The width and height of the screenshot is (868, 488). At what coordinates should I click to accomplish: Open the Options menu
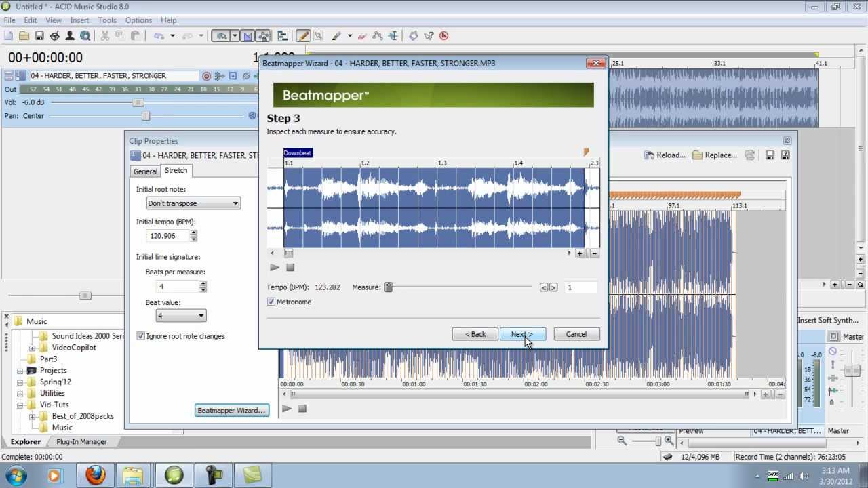tap(138, 20)
